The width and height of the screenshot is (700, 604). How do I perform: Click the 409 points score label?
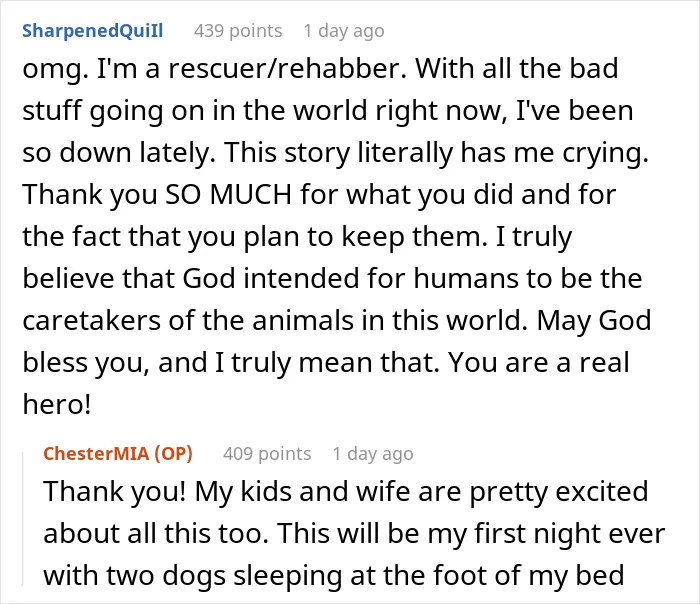coord(267,454)
